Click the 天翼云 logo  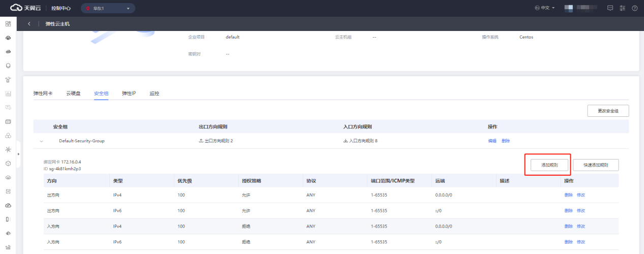[x=25, y=8]
